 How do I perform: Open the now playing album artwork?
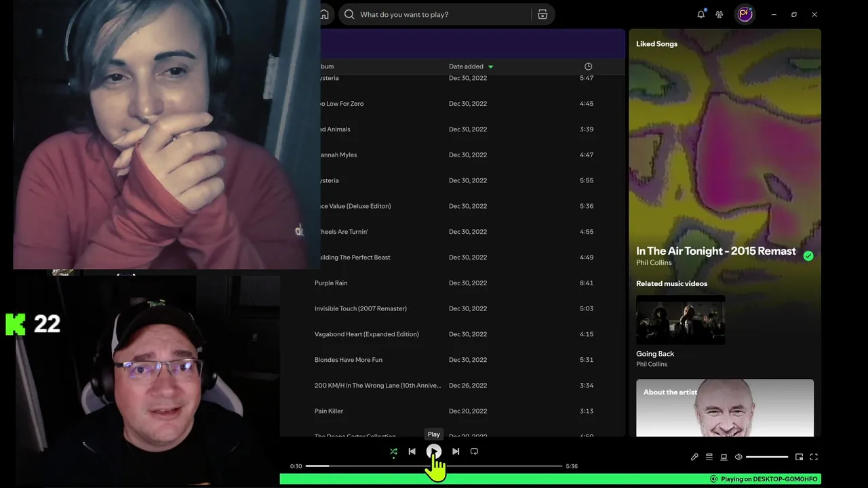(x=725, y=146)
